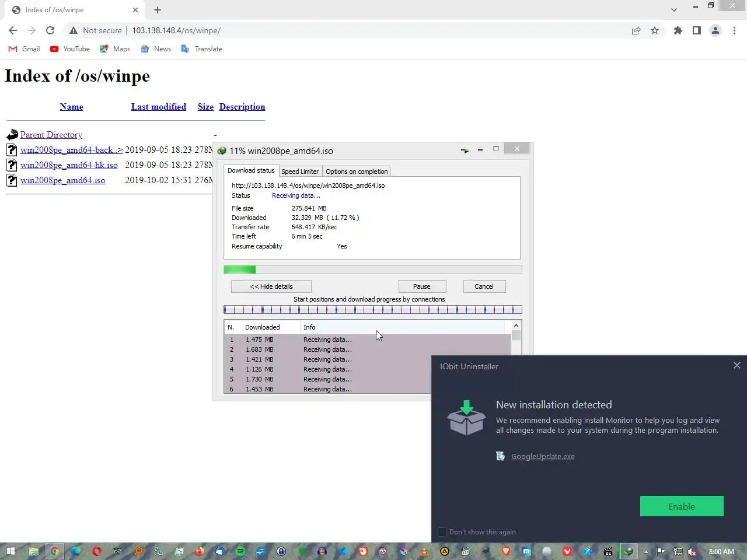Image resolution: width=747 pixels, height=560 pixels.
Task: Open GoogleUpdate.exe link in IObit popup
Action: click(x=543, y=457)
